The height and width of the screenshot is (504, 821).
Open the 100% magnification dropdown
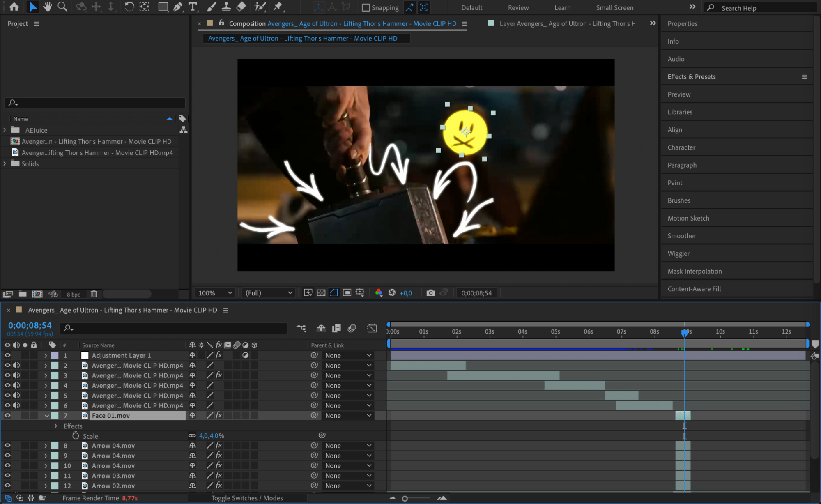[x=215, y=293]
